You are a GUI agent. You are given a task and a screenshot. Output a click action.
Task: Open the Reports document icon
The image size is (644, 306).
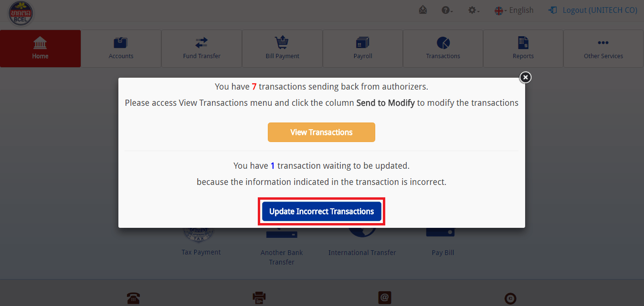pos(523,43)
